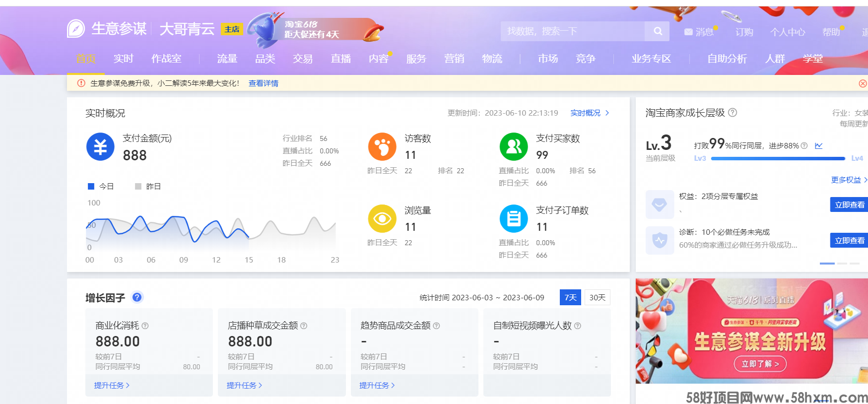Open the 品类 menu
This screenshot has height=404, width=868.
(x=265, y=59)
